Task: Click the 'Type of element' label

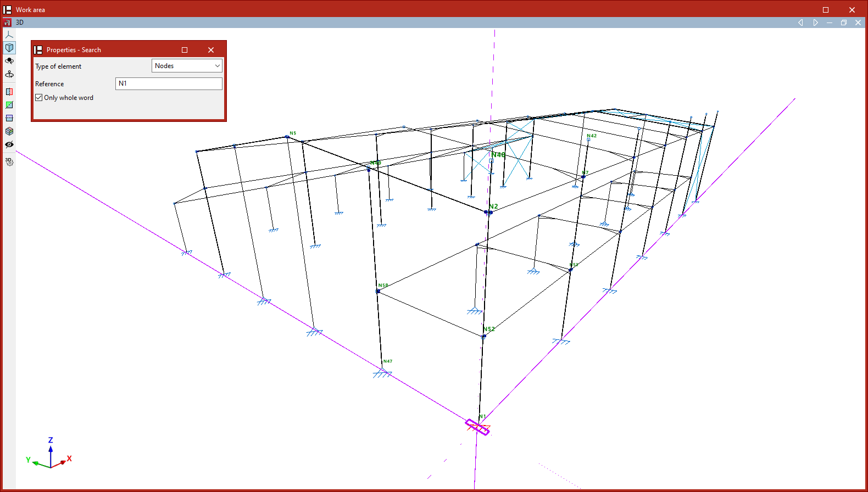Action: coord(58,66)
